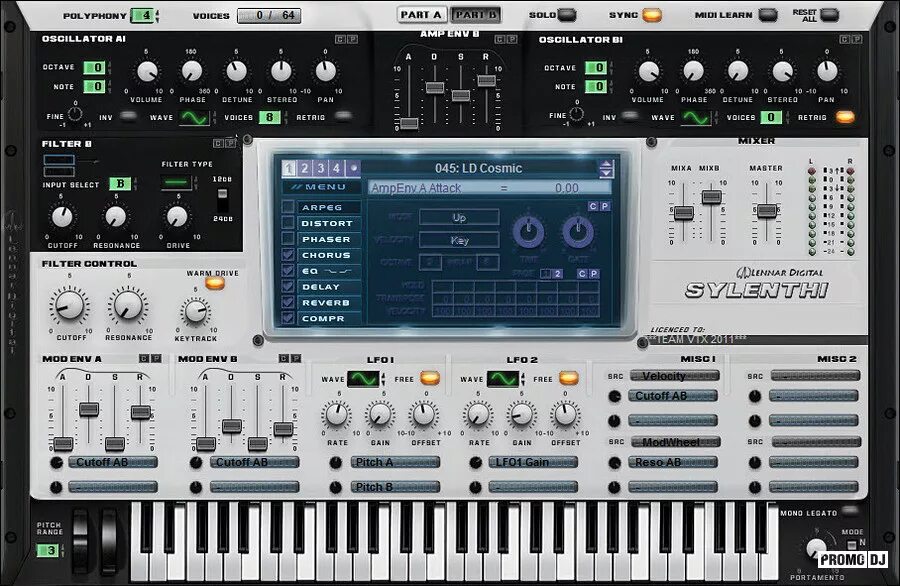The height and width of the screenshot is (586, 900).
Task: Click the arpeggiator Gate knob
Action: tap(578, 232)
